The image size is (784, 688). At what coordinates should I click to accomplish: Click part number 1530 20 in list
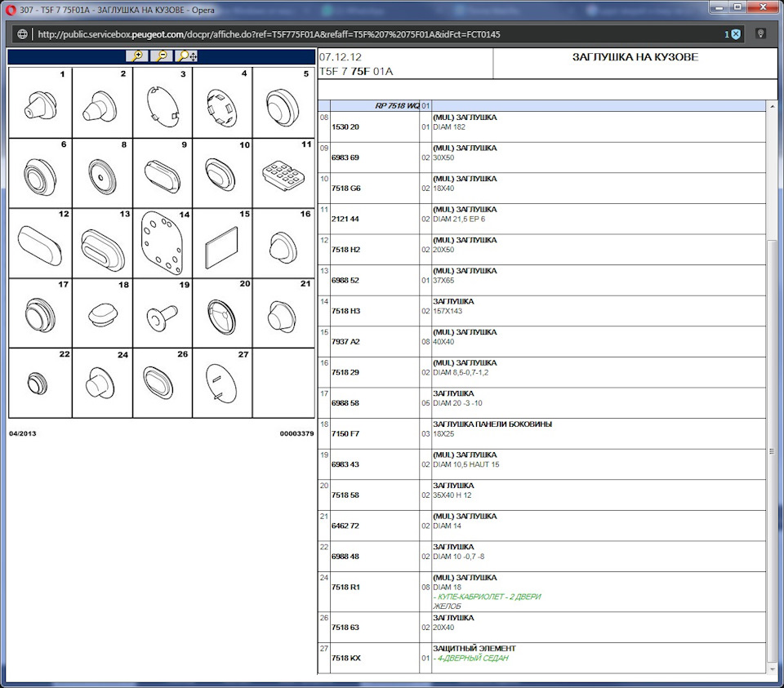[x=345, y=127]
